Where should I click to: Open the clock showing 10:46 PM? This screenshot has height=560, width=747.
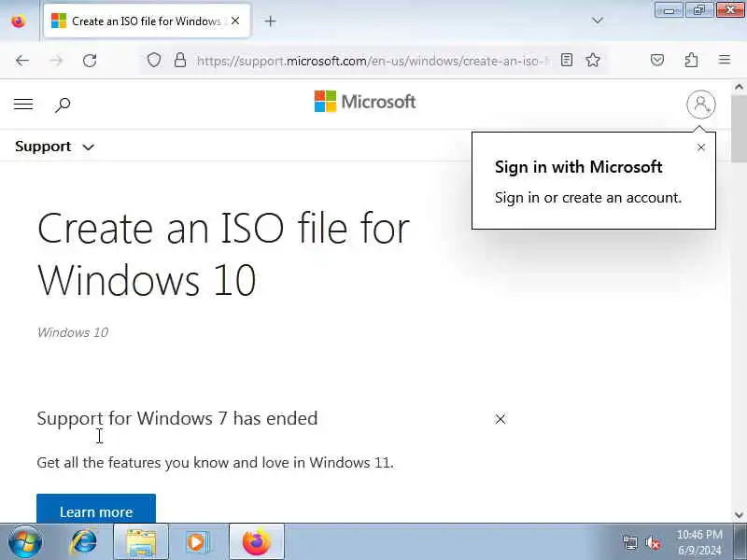(699, 542)
